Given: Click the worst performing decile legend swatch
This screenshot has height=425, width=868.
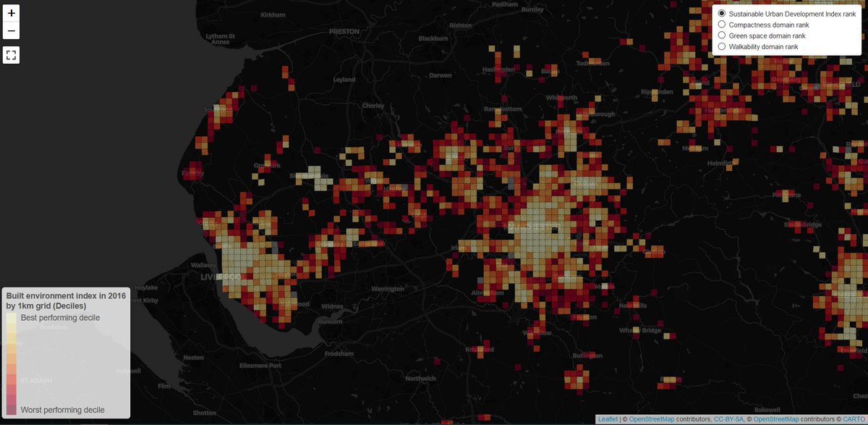Looking at the screenshot, I should point(12,408).
